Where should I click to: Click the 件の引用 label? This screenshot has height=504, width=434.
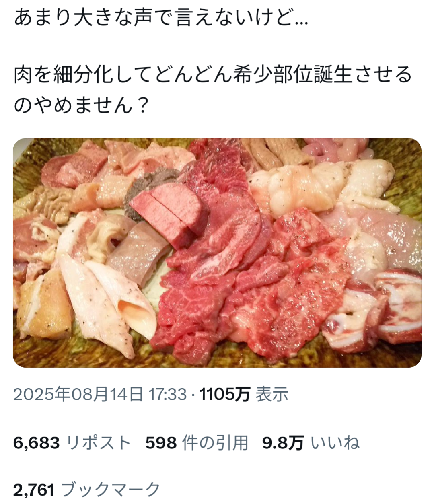coord(215,443)
